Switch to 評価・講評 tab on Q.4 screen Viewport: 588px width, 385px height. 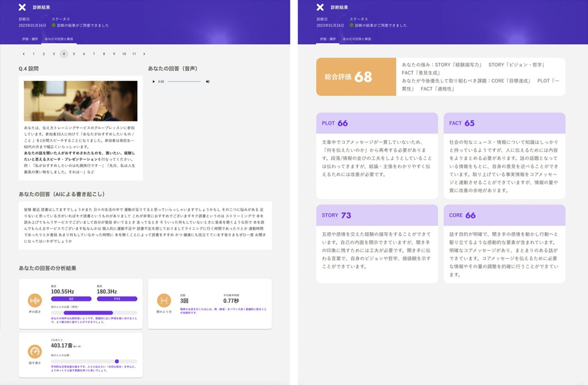coord(29,39)
